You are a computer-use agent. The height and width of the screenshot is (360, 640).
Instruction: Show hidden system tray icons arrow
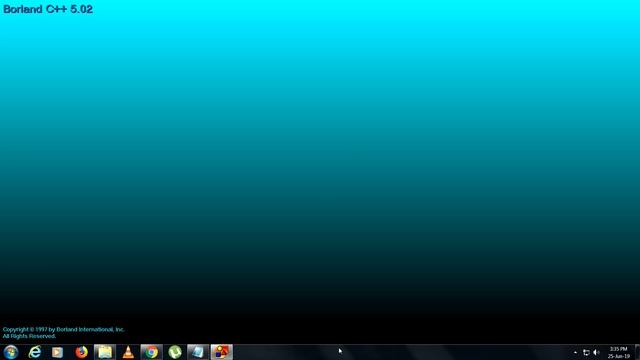click(576, 352)
